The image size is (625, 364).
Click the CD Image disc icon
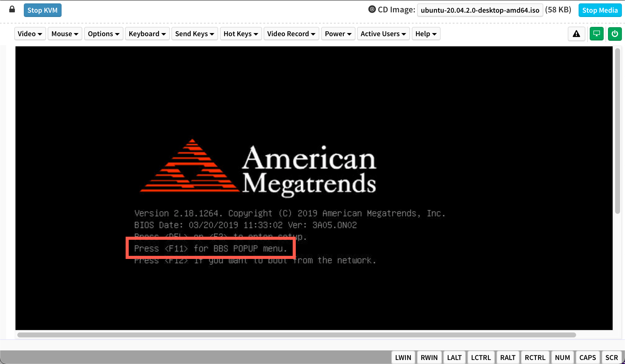(x=372, y=10)
